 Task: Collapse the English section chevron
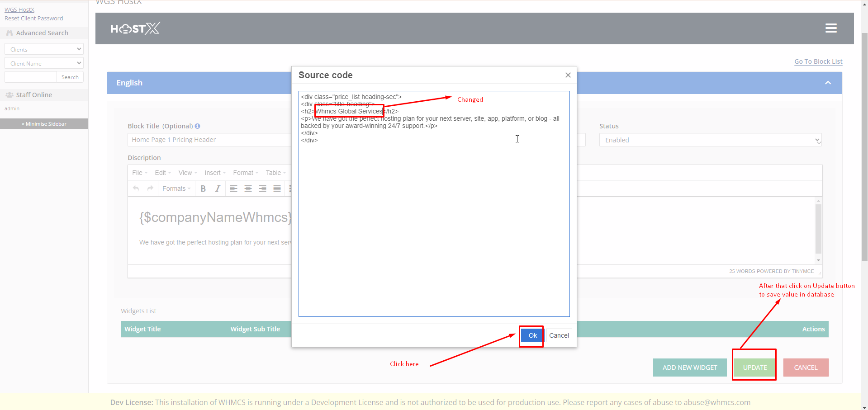pos(828,83)
